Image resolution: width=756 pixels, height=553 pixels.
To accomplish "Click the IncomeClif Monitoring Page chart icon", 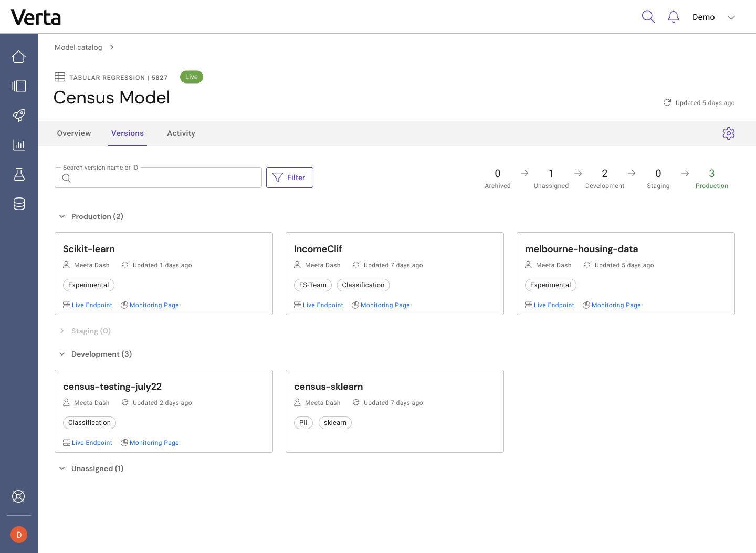I will [355, 305].
